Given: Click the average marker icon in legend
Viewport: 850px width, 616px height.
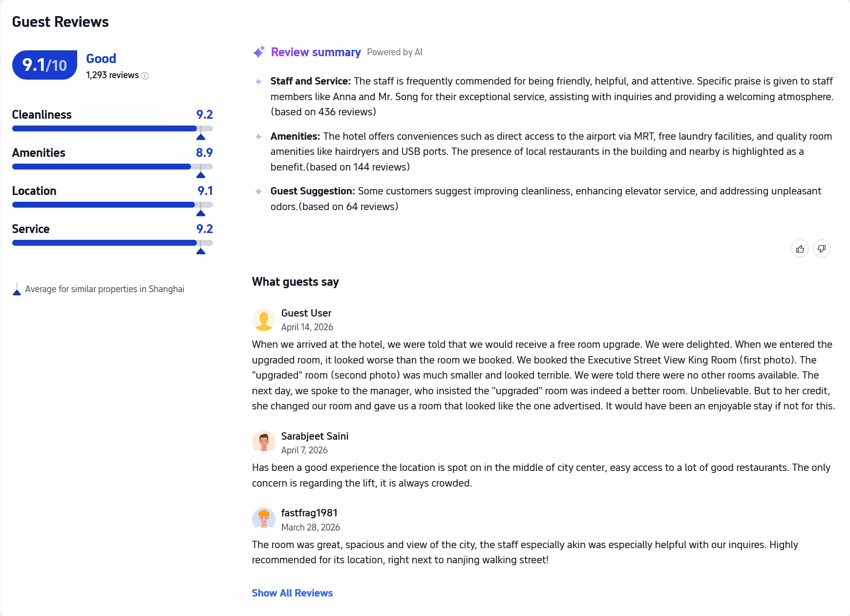Looking at the screenshot, I should [x=17, y=289].
